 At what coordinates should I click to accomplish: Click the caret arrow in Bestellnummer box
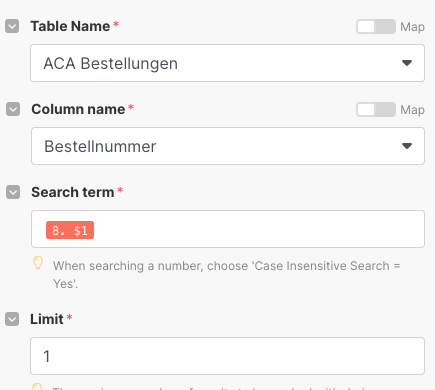pyautogui.click(x=407, y=146)
